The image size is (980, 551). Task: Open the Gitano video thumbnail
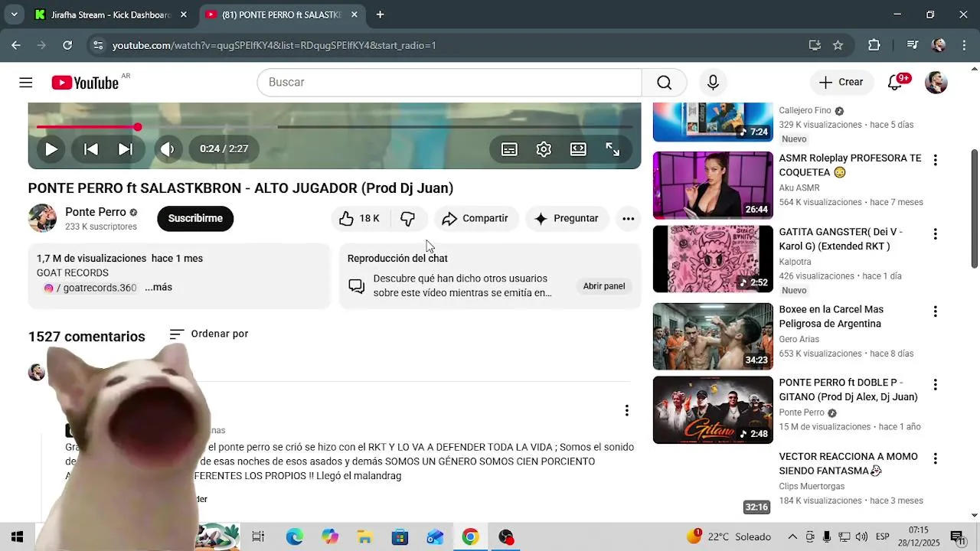tap(713, 410)
